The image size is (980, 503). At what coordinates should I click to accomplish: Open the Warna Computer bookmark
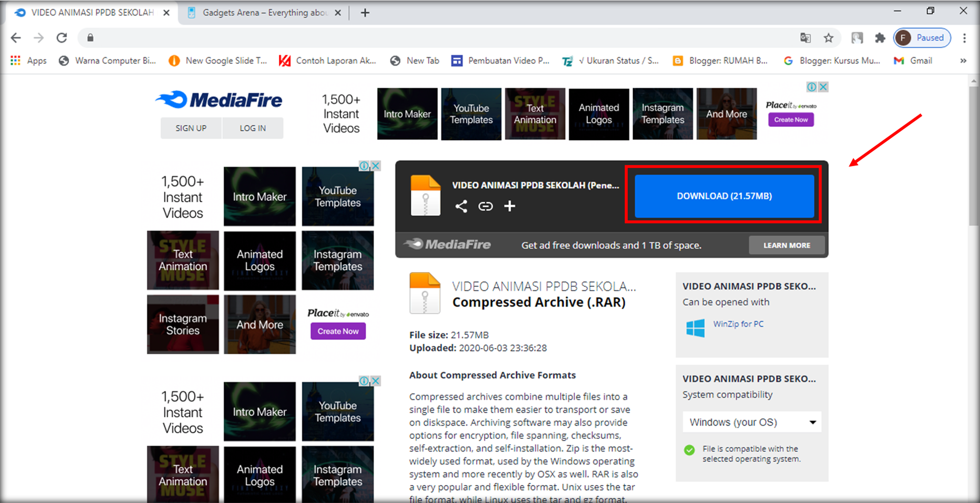pyautogui.click(x=107, y=61)
